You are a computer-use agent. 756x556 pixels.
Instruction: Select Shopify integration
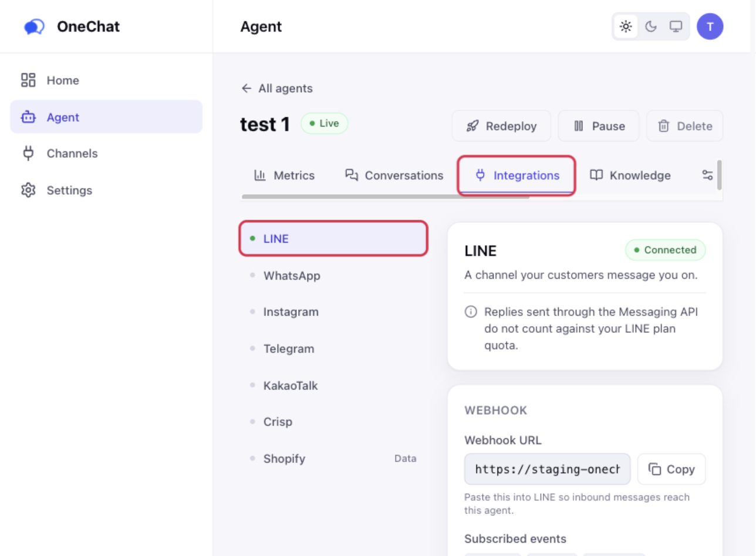click(x=333, y=459)
